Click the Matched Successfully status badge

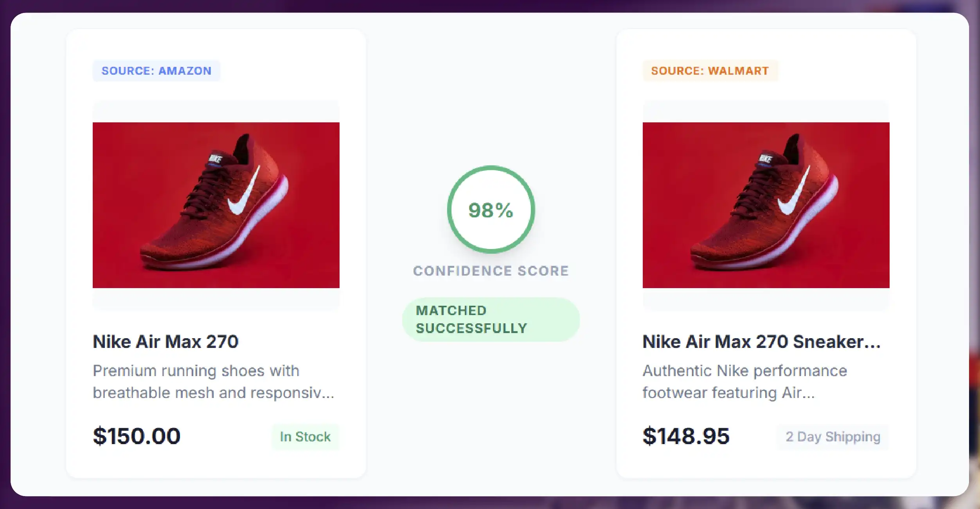491,319
